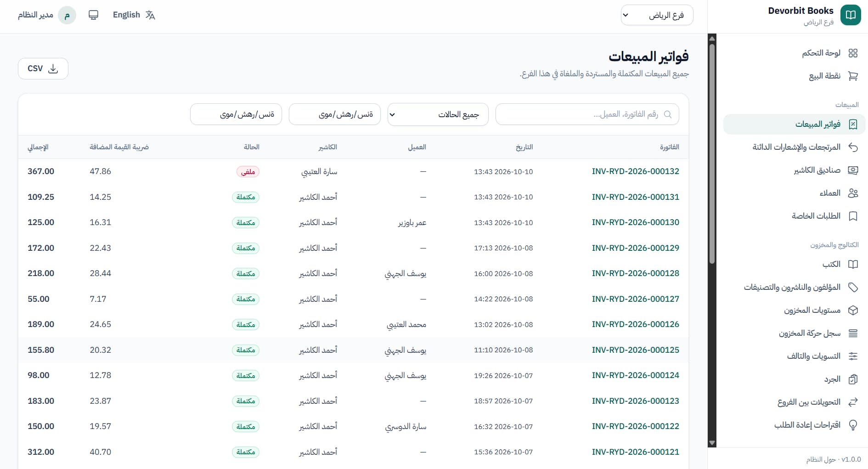This screenshot has height=469, width=868.
Task: Go to نقطة البيع in the sidebar
Action: coord(794,76)
